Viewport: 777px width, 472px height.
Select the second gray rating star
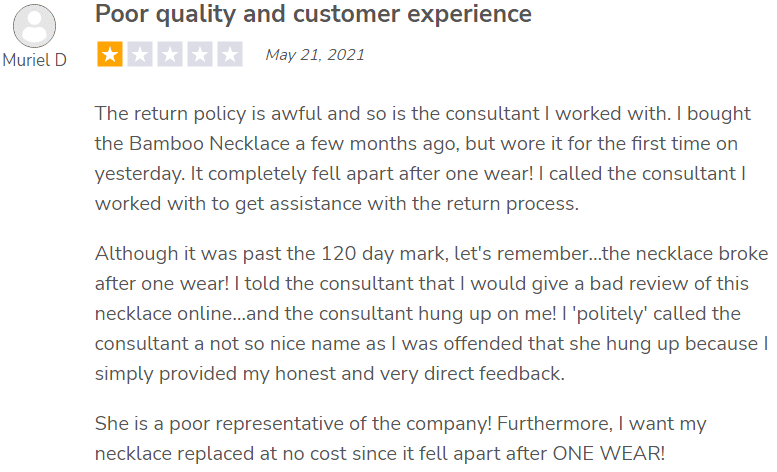click(140, 54)
